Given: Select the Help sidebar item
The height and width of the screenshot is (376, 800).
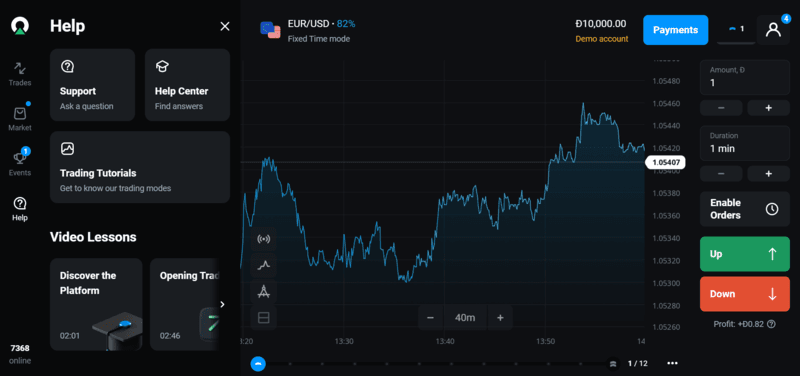Looking at the screenshot, I should (20, 209).
